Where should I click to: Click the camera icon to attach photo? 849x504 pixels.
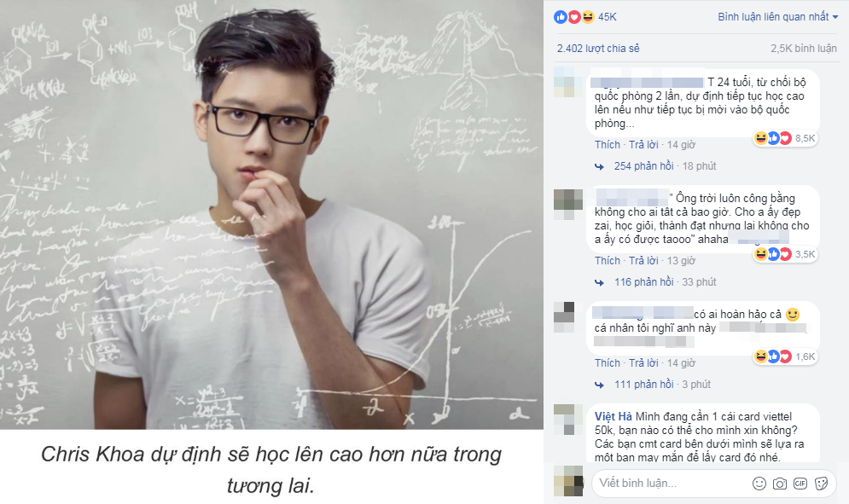pyautogui.click(x=780, y=484)
